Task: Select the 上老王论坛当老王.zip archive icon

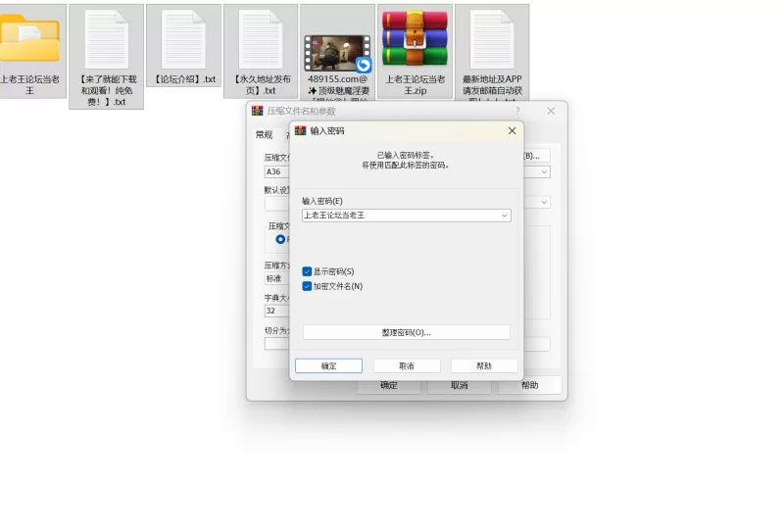Action: click(415, 39)
